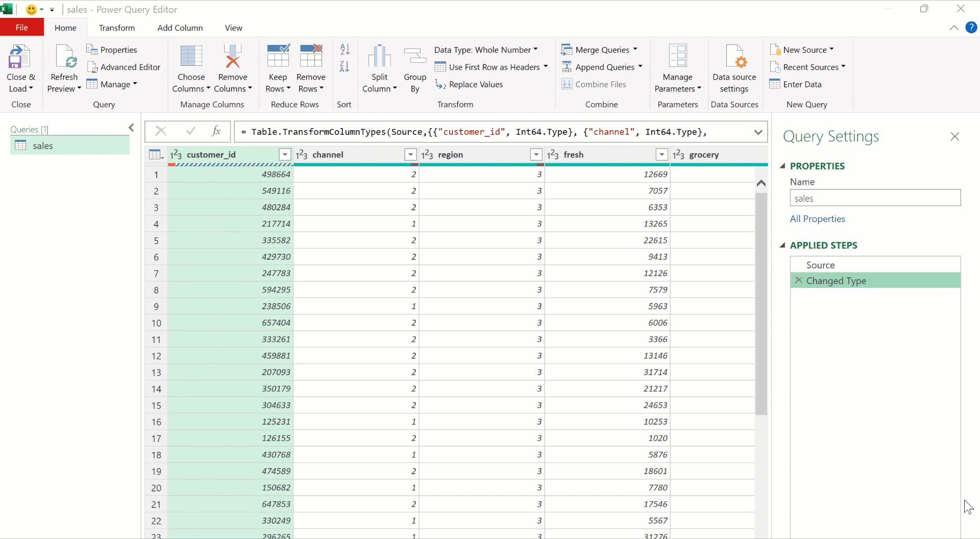Click Replace Values in the ribbon
The height and width of the screenshot is (539, 980).
point(475,84)
